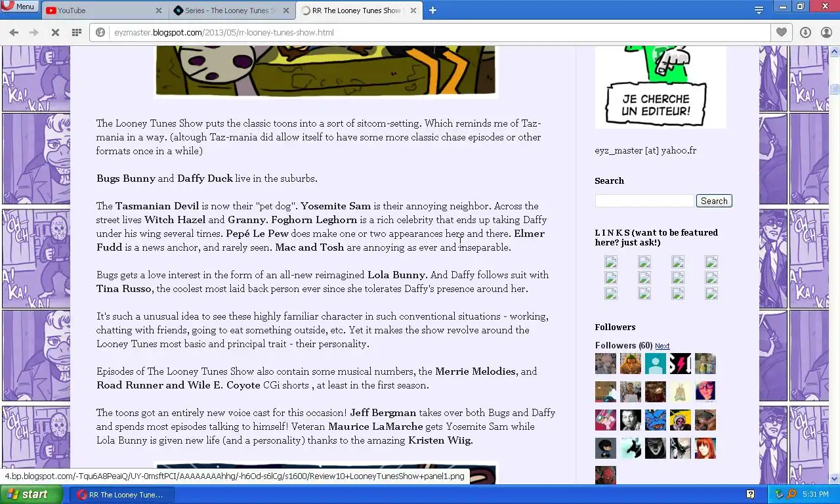Click bottom-right broken image in LINKS grid
The image size is (840, 504).
tap(711, 293)
